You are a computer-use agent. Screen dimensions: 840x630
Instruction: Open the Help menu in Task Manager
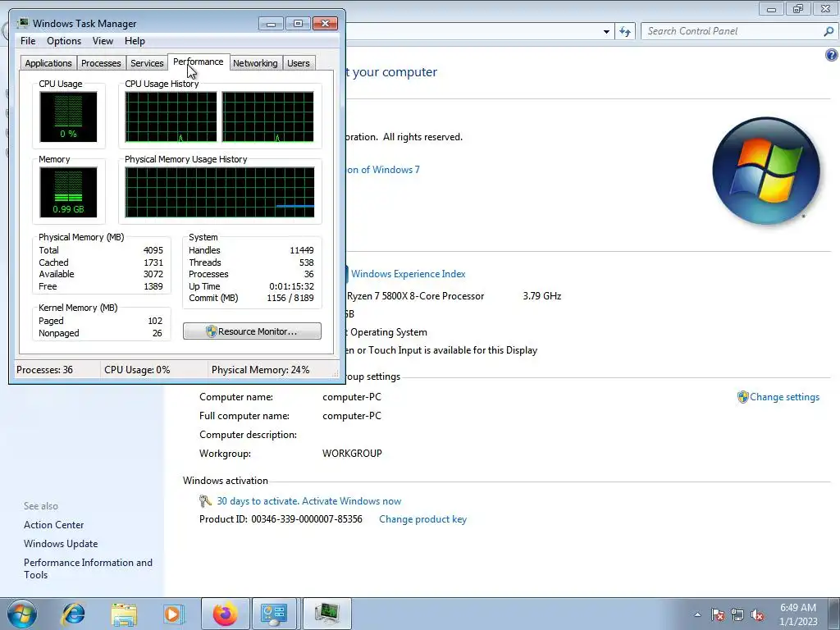135,41
